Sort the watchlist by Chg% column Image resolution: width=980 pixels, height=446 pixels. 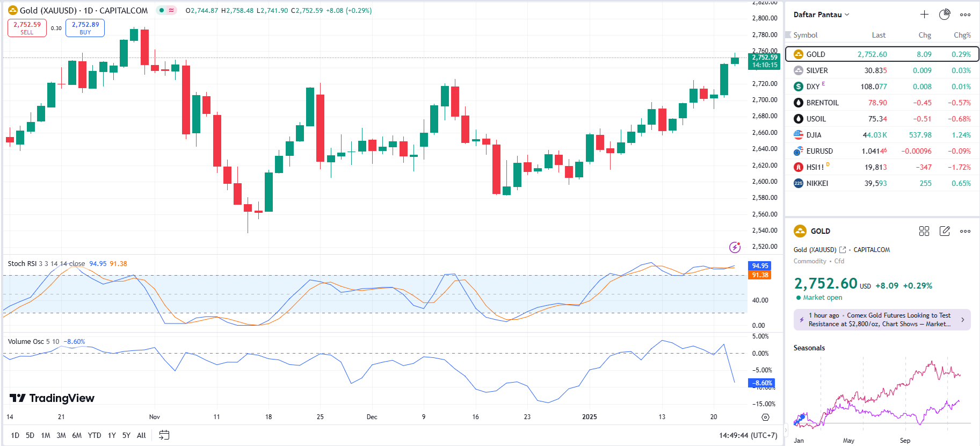tap(962, 35)
